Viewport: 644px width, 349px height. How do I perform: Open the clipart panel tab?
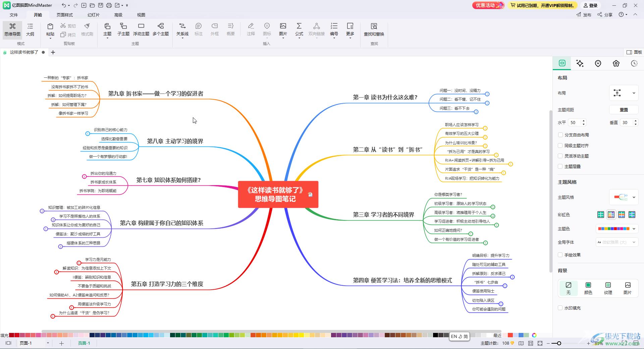616,63
